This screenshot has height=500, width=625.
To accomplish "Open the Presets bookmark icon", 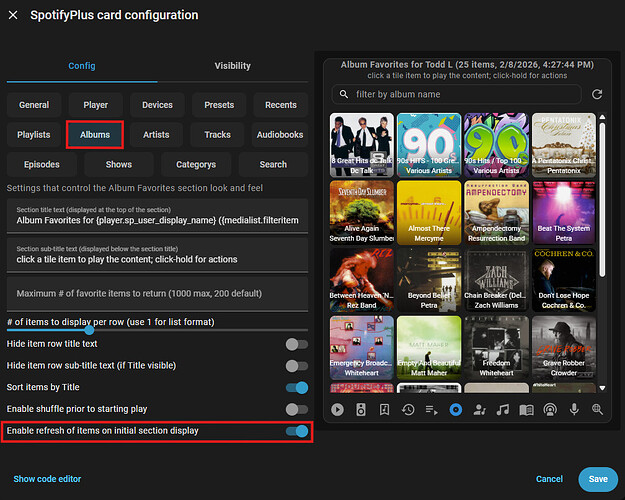I will pyautogui.click(x=384, y=409).
